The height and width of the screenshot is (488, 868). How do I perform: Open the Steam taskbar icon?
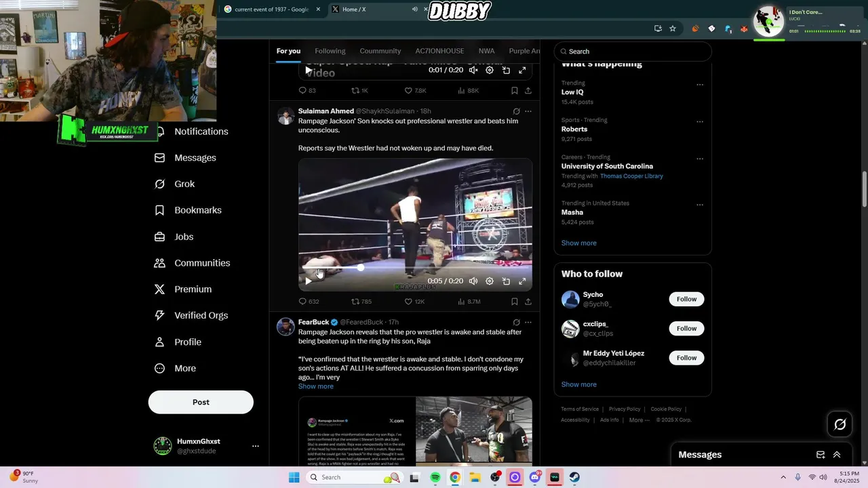coord(574,477)
